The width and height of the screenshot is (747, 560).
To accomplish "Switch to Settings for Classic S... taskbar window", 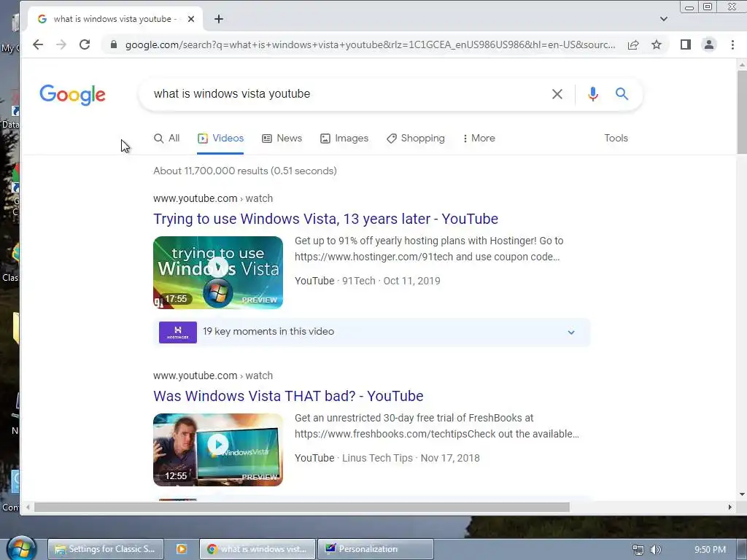I will (106, 549).
